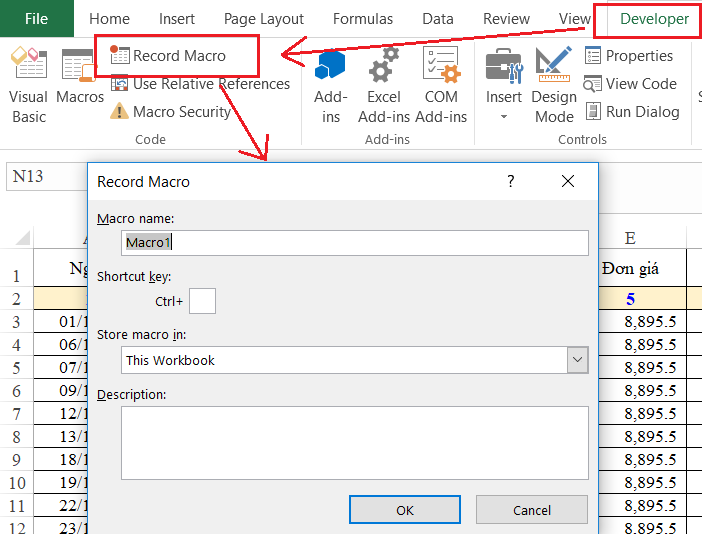
Task: Click cell with blue number 5
Action: 642,298
